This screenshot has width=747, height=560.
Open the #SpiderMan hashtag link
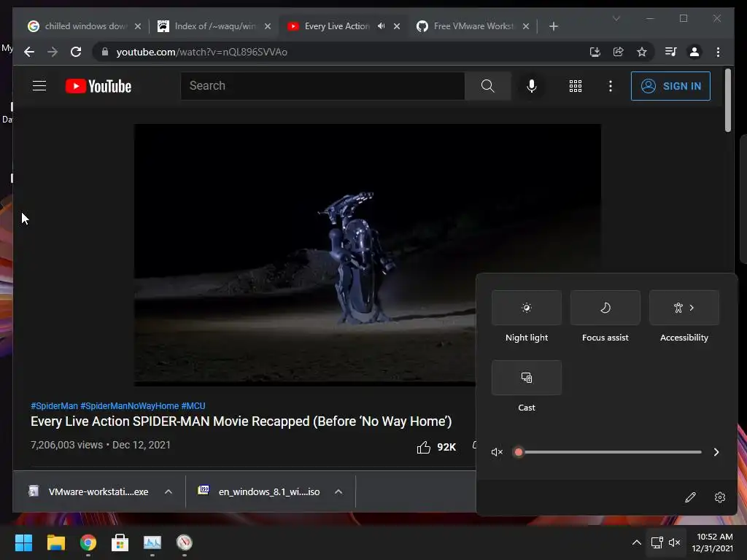click(x=54, y=405)
